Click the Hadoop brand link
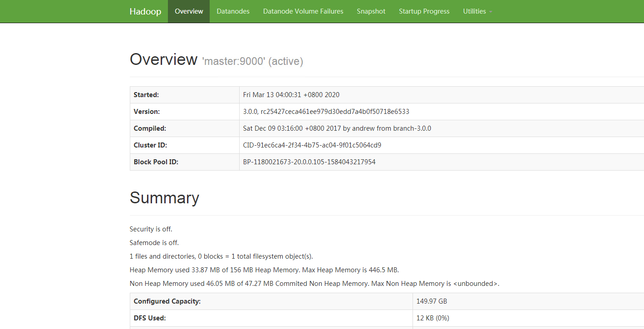The image size is (644, 329). click(145, 11)
